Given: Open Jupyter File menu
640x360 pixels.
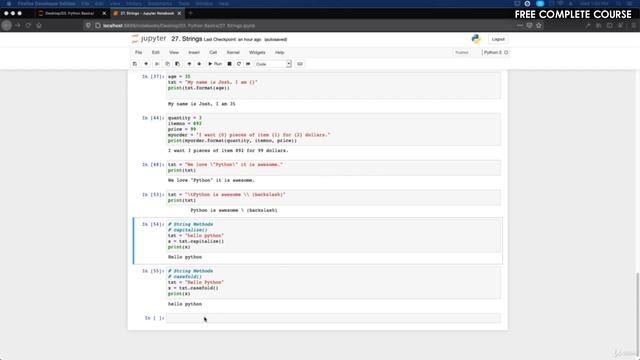Looking at the screenshot, I should (139, 53).
